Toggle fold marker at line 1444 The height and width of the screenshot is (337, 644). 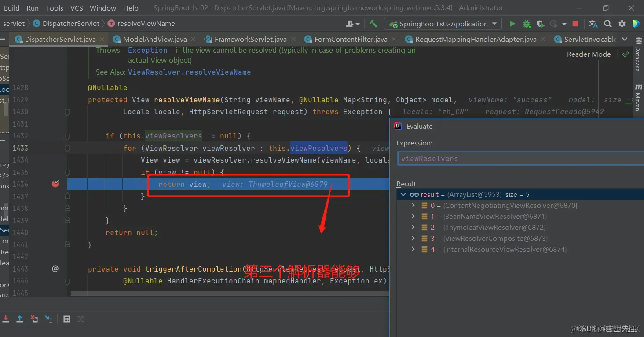(67, 281)
